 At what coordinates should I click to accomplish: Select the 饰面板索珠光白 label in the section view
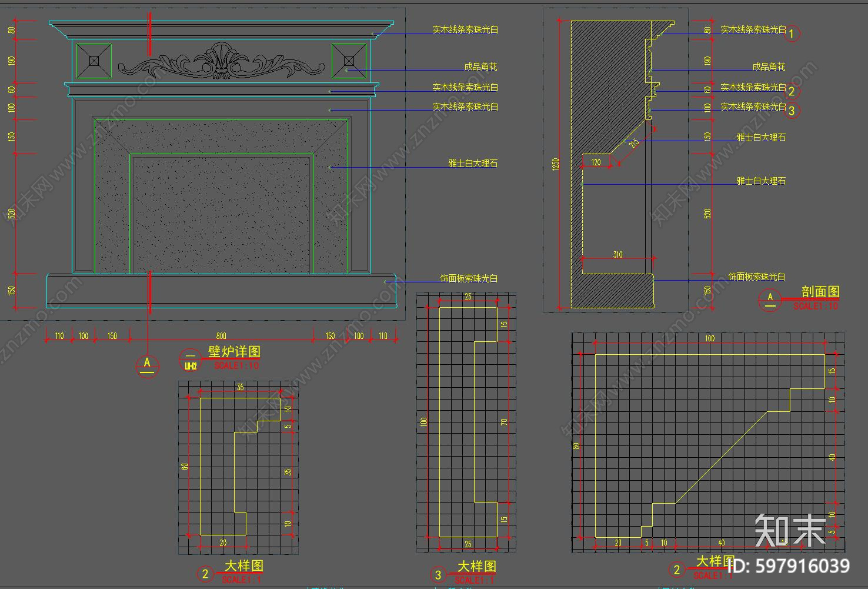point(757,277)
